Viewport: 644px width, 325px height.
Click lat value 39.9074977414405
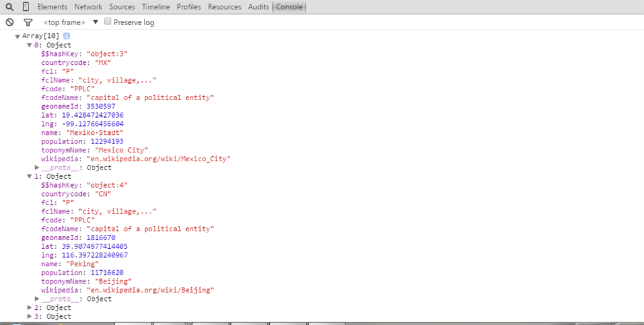94,246
